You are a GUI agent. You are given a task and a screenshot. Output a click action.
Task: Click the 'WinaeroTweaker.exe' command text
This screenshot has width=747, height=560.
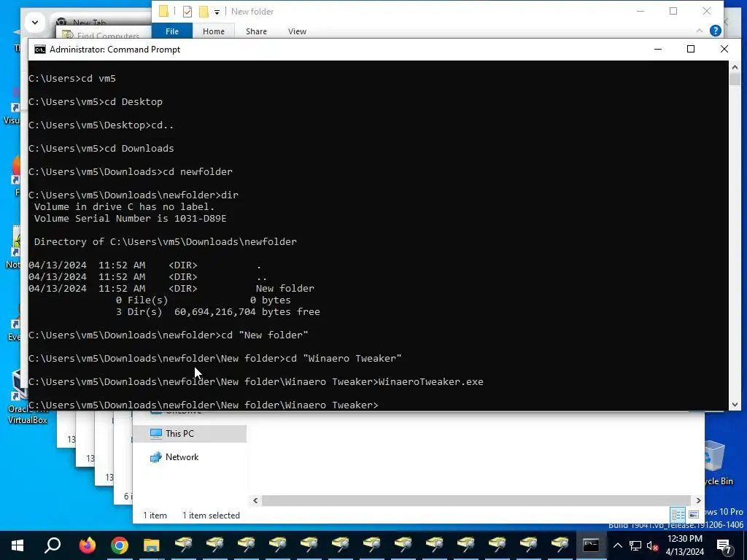[430, 382]
